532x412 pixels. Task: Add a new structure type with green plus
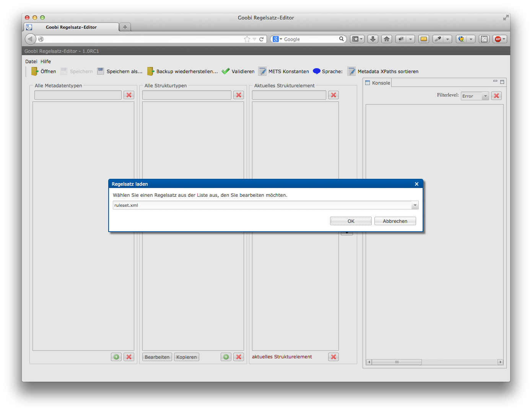226,357
